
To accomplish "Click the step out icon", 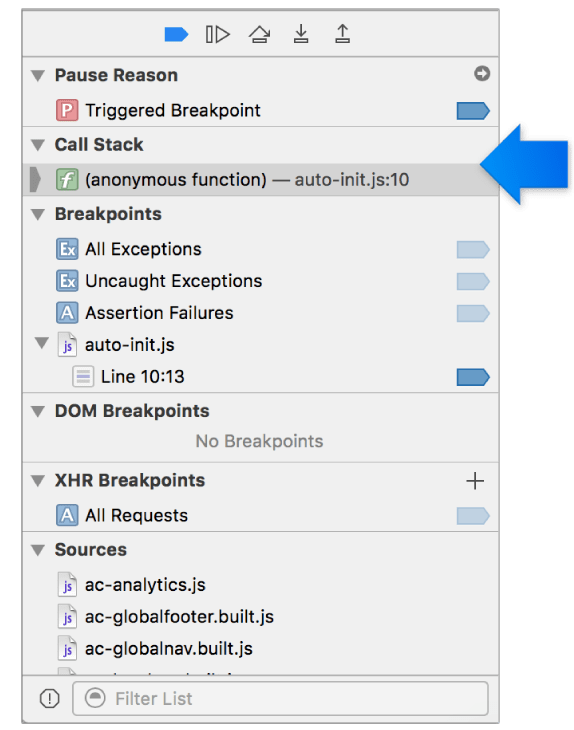I will click(x=342, y=34).
